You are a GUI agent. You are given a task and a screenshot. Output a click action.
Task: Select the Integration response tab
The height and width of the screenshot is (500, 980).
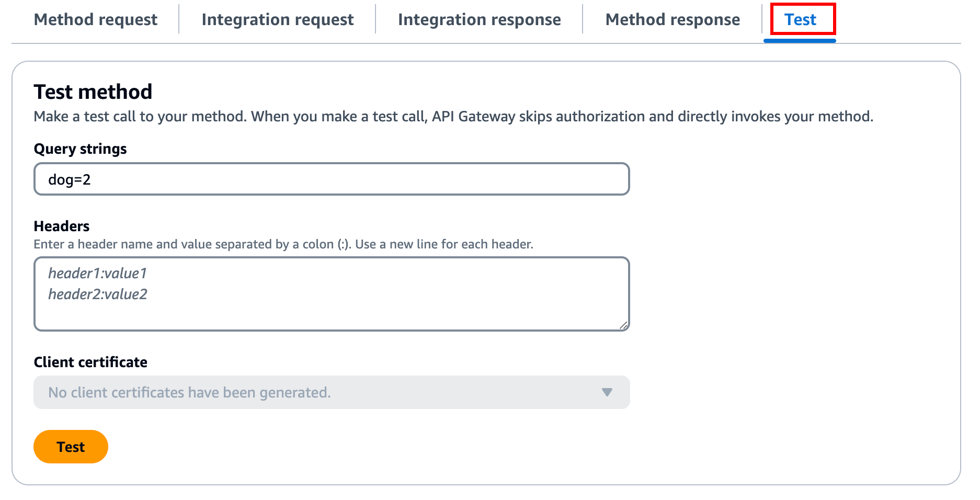[x=480, y=19]
